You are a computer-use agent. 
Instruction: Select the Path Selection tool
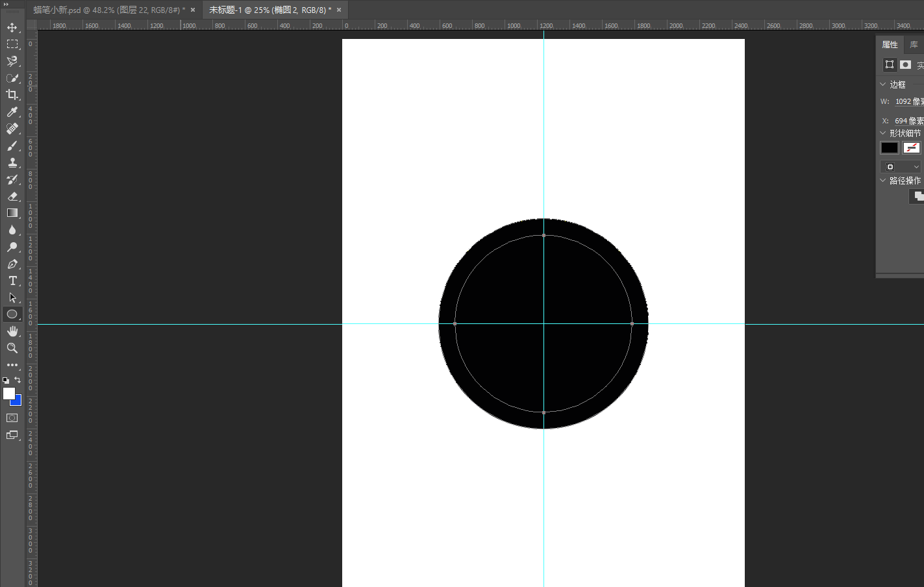(x=12, y=297)
